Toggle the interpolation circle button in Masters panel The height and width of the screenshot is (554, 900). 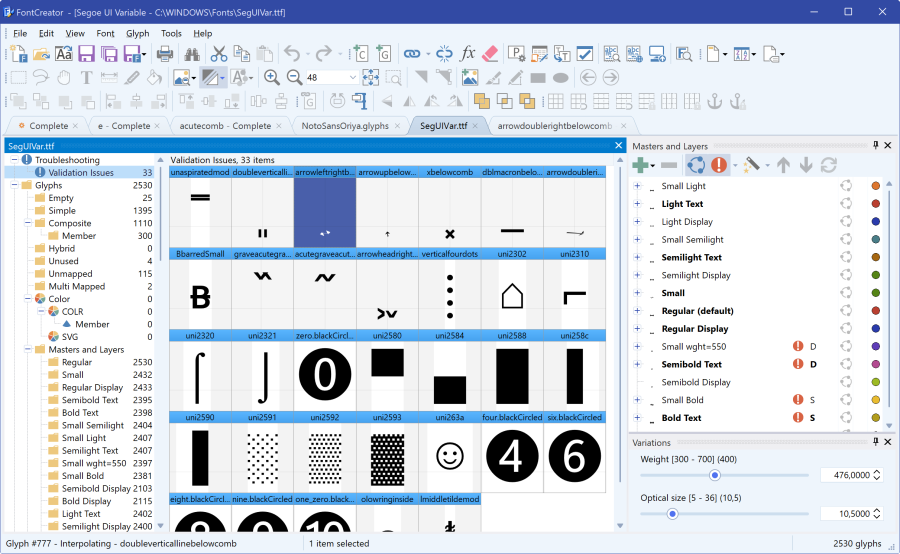[x=696, y=165]
